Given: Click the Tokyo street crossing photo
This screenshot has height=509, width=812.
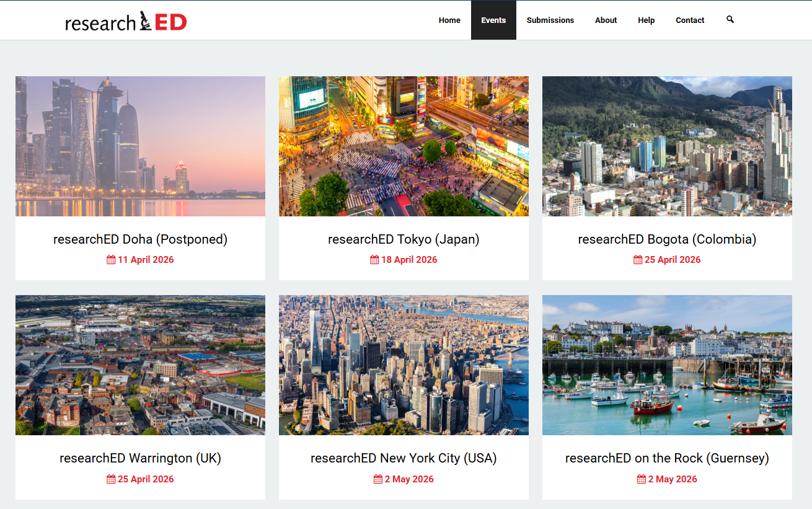Looking at the screenshot, I should click(x=404, y=146).
